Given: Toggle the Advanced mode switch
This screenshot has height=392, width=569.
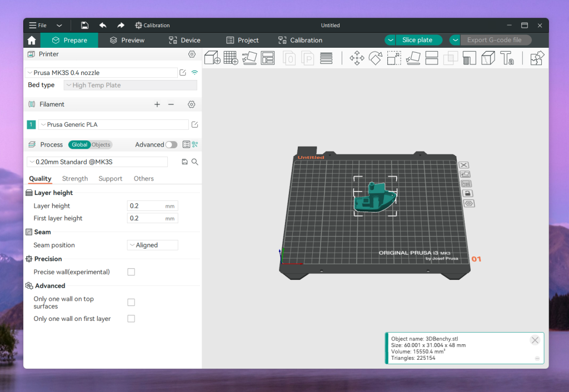Looking at the screenshot, I should pyautogui.click(x=171, y=144).
